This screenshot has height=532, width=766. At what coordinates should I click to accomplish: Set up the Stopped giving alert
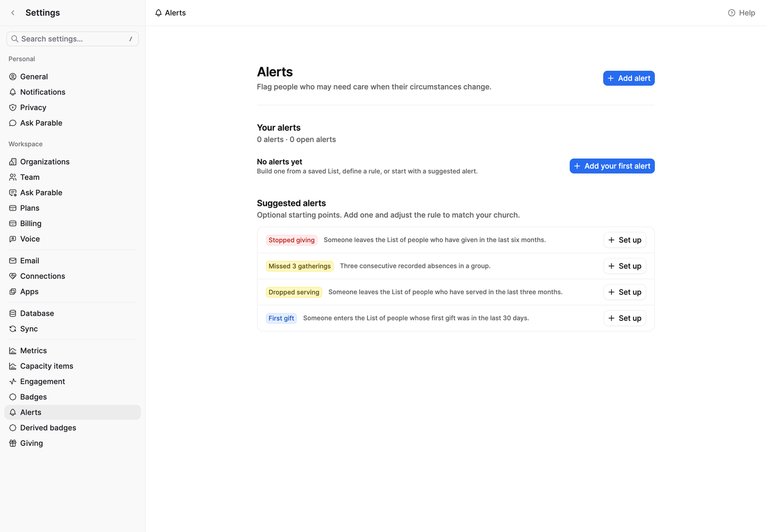tap(625, 240)
